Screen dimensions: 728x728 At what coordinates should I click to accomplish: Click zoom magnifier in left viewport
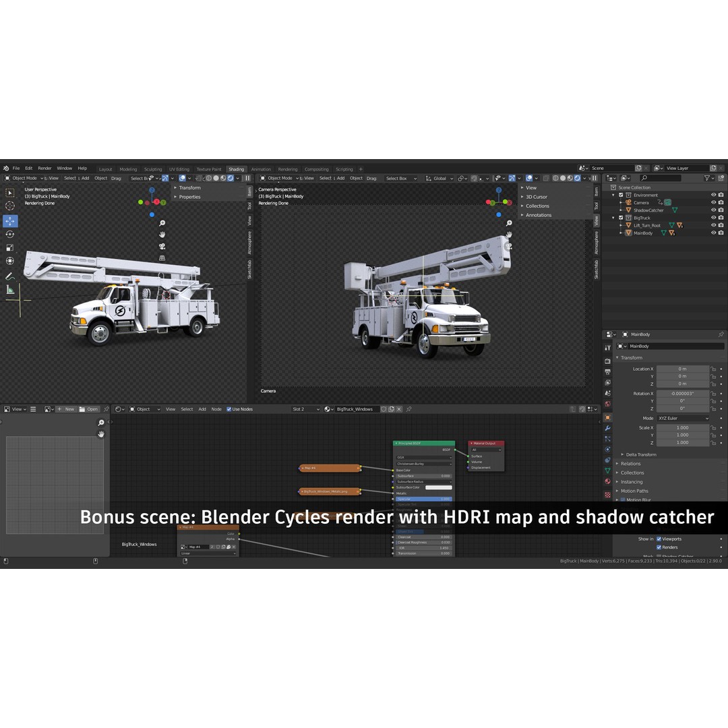click(x=162, y=223)
